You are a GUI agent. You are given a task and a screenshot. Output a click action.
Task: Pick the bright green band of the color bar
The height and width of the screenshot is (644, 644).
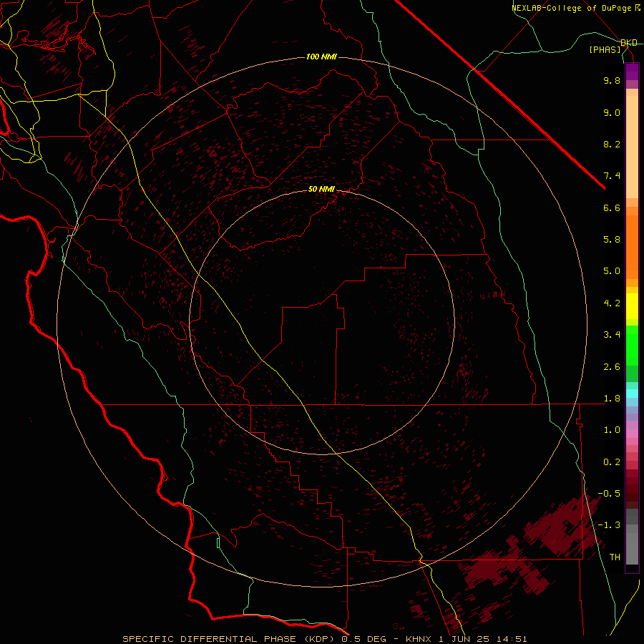point(632,345)
